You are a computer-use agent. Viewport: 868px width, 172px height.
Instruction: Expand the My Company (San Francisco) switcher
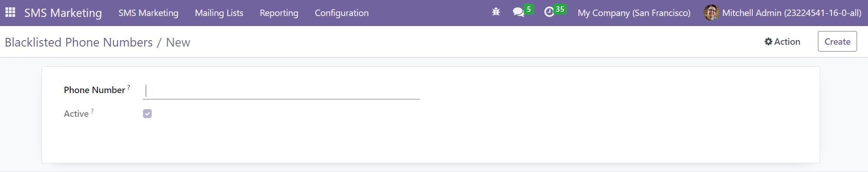[634, 13]
